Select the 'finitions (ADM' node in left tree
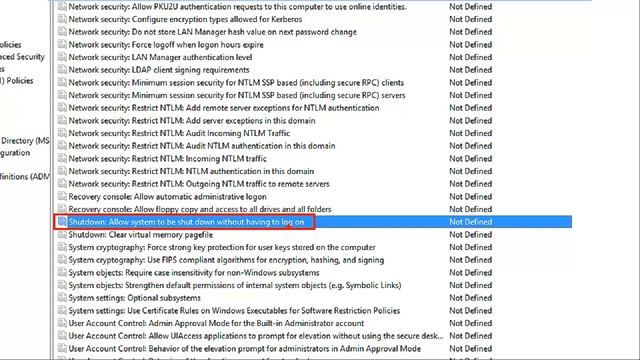The height and width of the screenshot is (360, 640). (x=24, y=177)
